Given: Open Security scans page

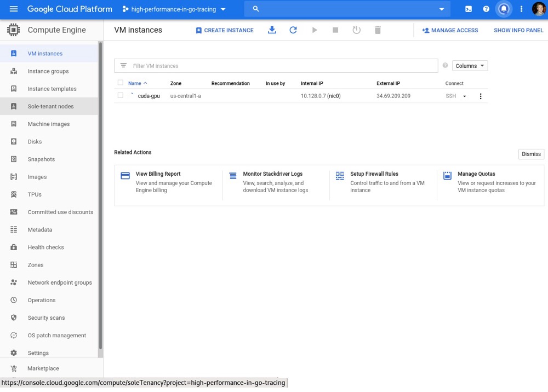Looking at the screenshot, I should (x=49, y=318).
